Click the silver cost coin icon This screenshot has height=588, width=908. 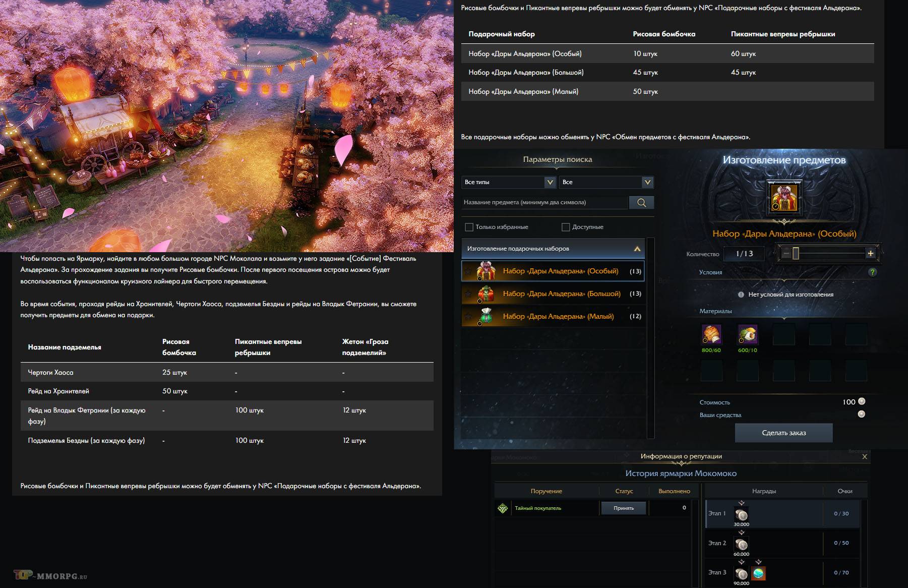tap(862, 401)
